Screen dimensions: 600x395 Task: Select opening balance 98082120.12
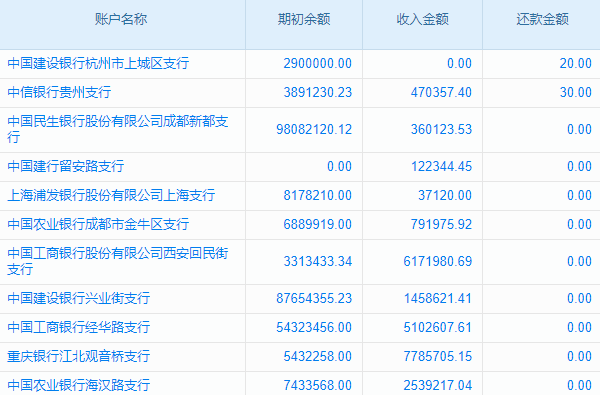(314, 129)
